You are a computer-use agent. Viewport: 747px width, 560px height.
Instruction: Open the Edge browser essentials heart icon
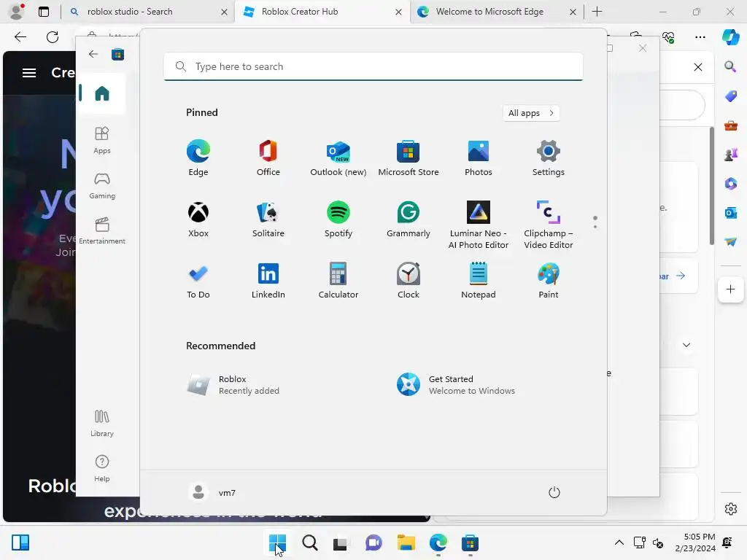click(668, 36)
